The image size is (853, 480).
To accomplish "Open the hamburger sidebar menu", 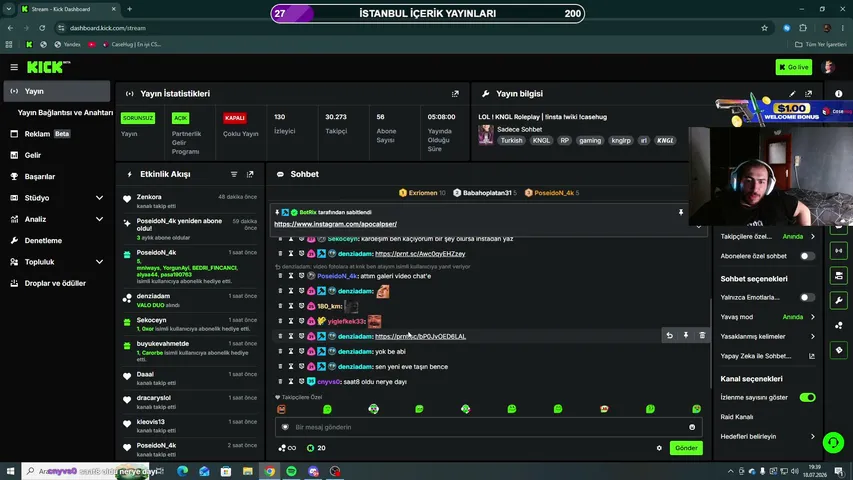I will point(14,67).
